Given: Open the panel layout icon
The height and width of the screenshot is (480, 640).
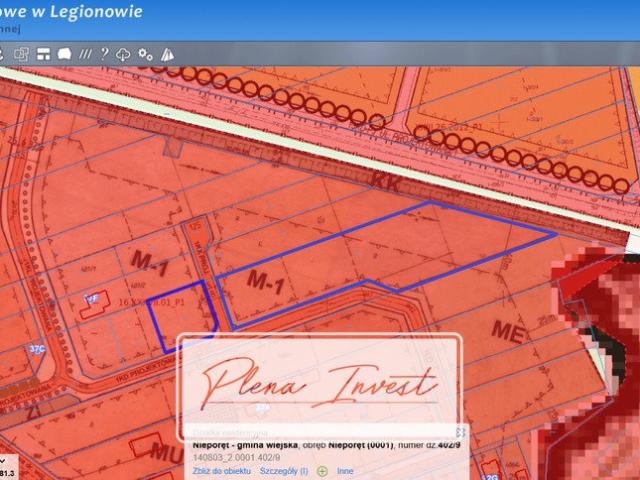Looking at the screenshot, I should (x=43, y=53).
